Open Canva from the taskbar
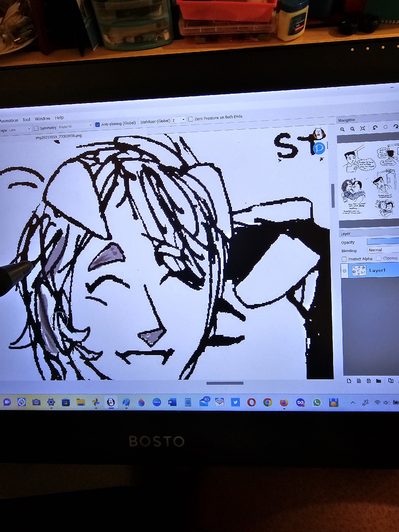 [157, 402]
